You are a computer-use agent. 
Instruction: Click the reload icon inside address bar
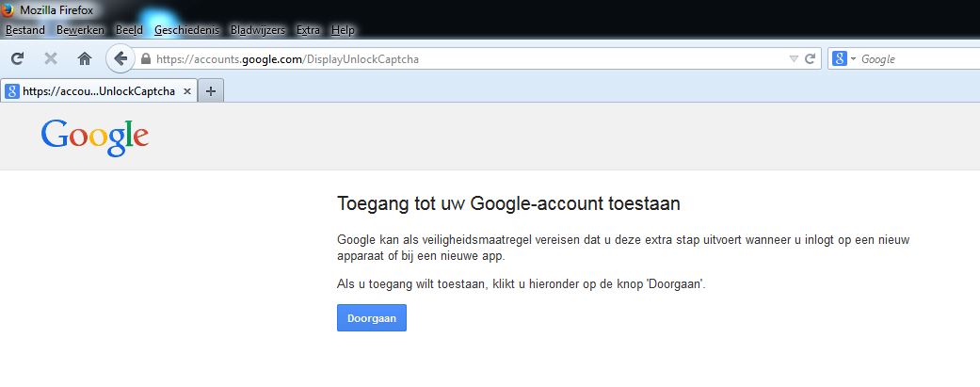coord(810,58)
